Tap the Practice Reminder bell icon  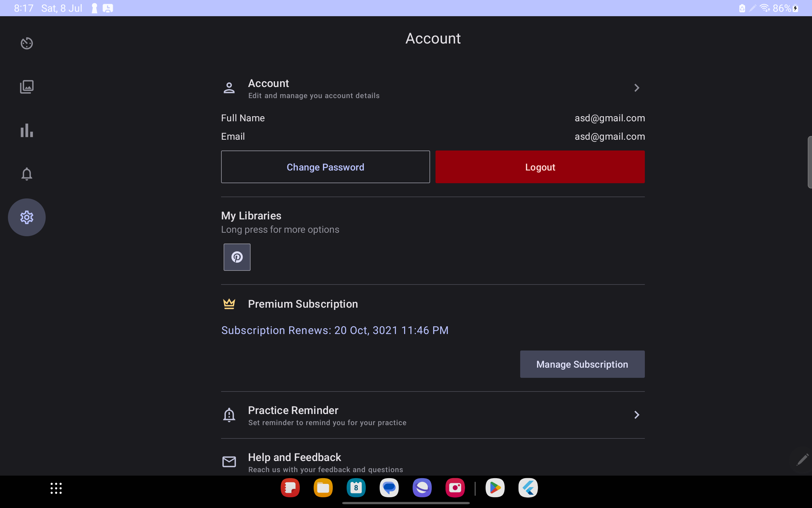point(229,415)
